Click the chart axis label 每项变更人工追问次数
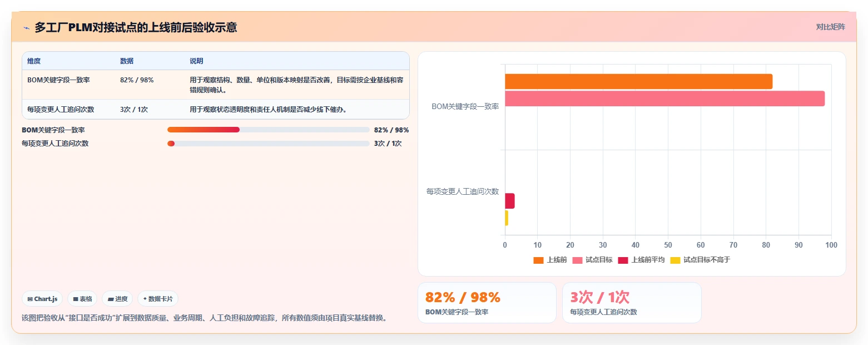The height and width of the screenshot is (345, 868). click(463, 191)
